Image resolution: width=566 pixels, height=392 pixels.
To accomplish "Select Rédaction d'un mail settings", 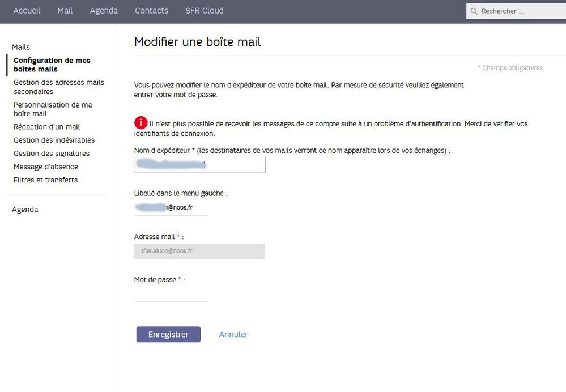I will (x=47, y=126).
